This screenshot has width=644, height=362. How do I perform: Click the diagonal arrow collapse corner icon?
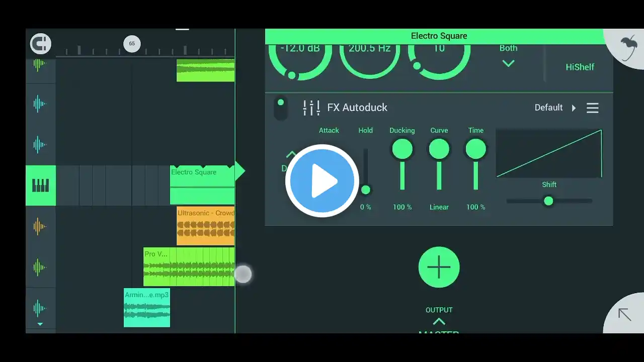tap(624, 315)
